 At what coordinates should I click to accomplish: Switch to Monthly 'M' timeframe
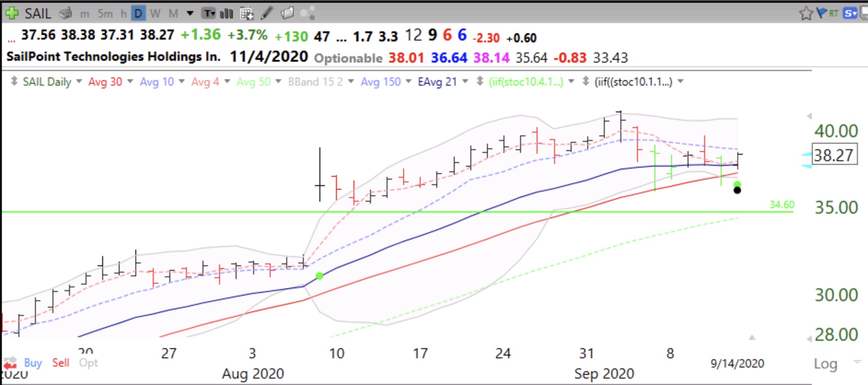[173, 14]
